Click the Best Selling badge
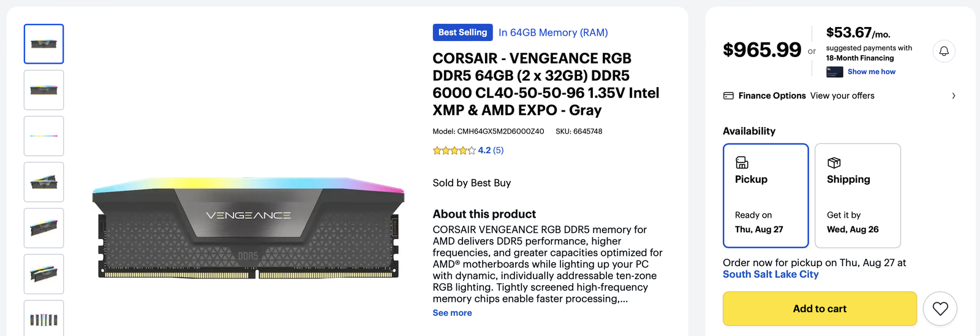980x336 pixels. pyautogui.click(x=462, y=32)
